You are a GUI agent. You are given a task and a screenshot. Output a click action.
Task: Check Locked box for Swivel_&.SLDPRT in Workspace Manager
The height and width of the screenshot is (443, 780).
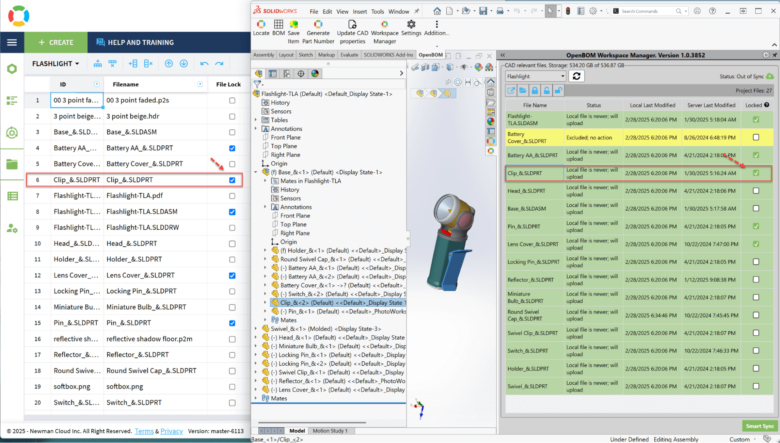coord(756,386)
